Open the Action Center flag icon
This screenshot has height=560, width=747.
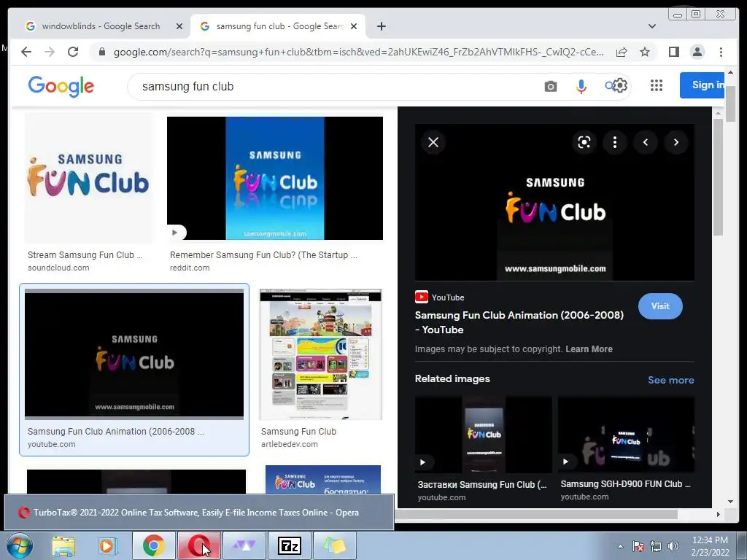point(638,546)
